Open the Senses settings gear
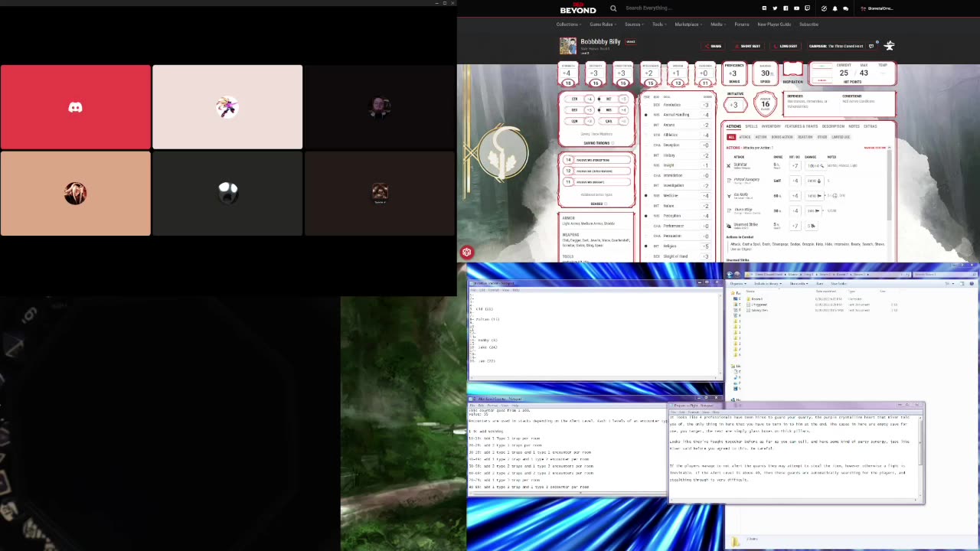This screenshot has height=551, width=980. pos(606,204)
